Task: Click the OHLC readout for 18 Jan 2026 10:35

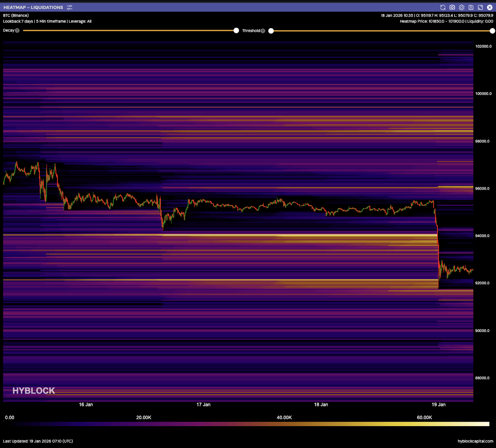Action: click(437, 15)
